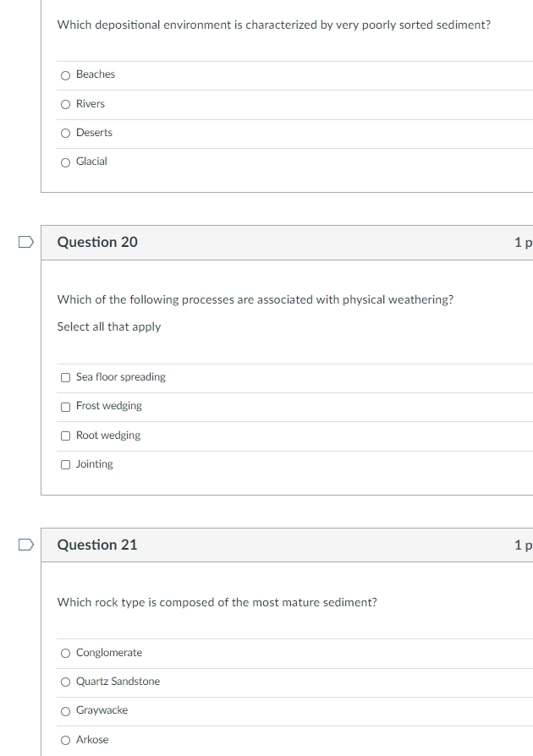Viewport: 533px width, 756px height.
Task: Check the Jointing option
Action: [66, 465]
